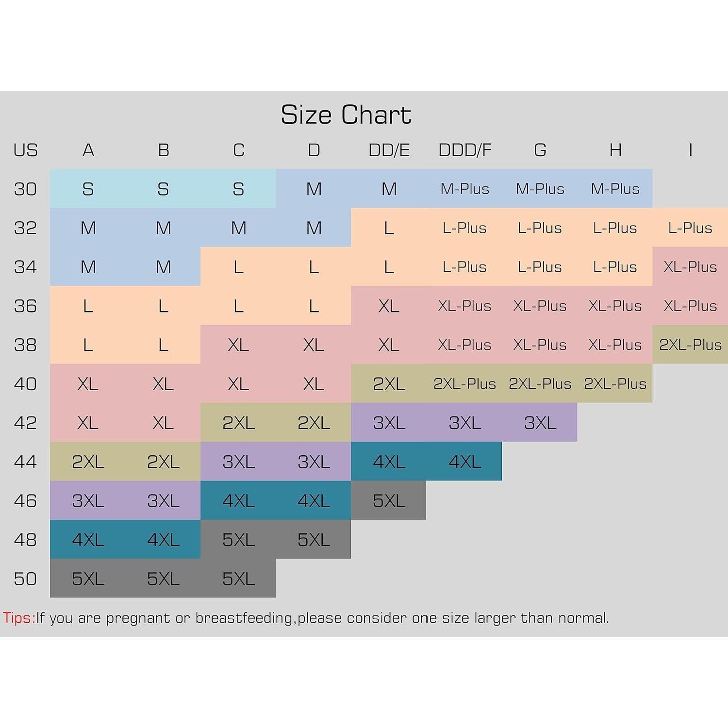Click band size 44 row label
The image size is (728, 728).
click(x=25, y=462)
